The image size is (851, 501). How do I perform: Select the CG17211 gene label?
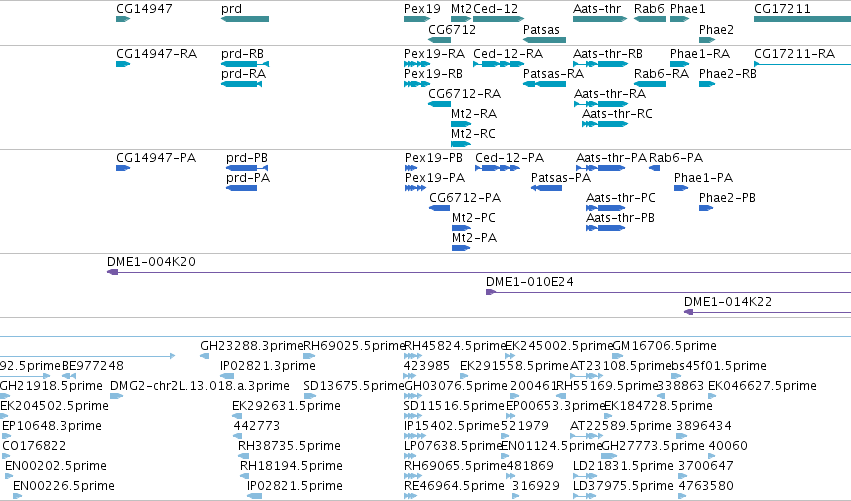click(x=782, y=9)
